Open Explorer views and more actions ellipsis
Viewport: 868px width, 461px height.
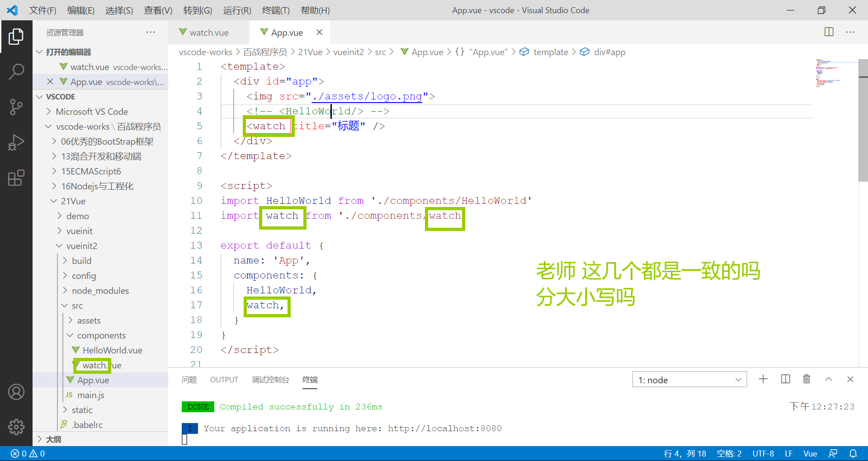click(x=151, y=33)
